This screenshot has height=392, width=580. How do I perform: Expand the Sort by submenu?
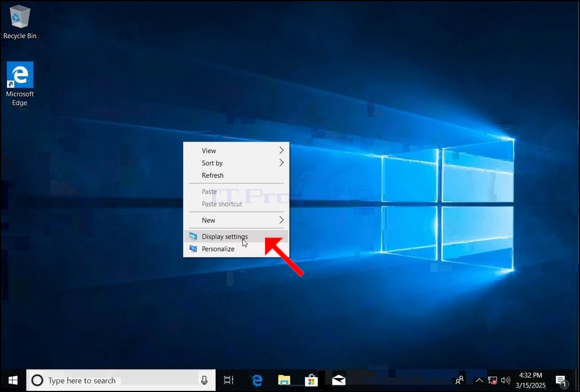[x=236, y=162]
